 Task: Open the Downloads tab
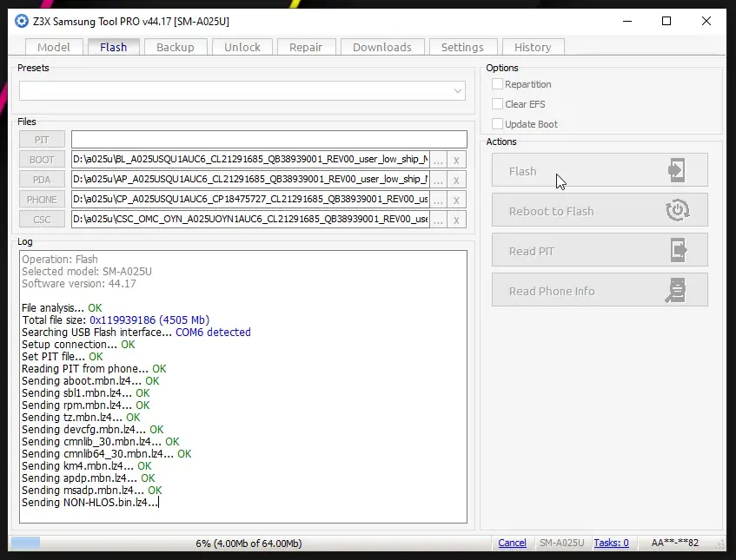[x=381, y=47]
